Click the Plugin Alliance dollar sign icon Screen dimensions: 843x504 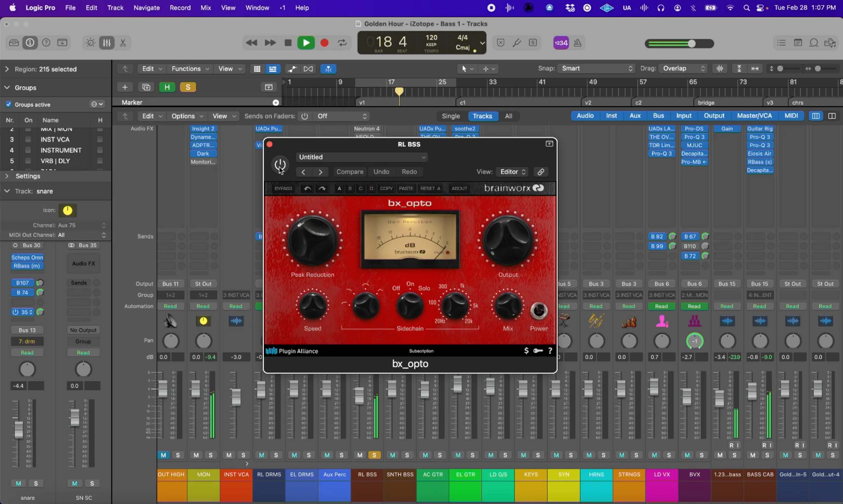[526, 351]
